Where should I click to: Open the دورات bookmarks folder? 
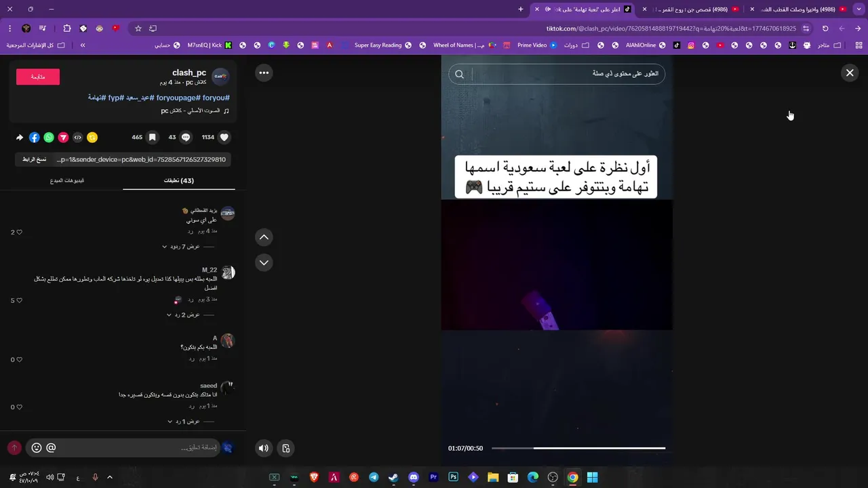576,45
